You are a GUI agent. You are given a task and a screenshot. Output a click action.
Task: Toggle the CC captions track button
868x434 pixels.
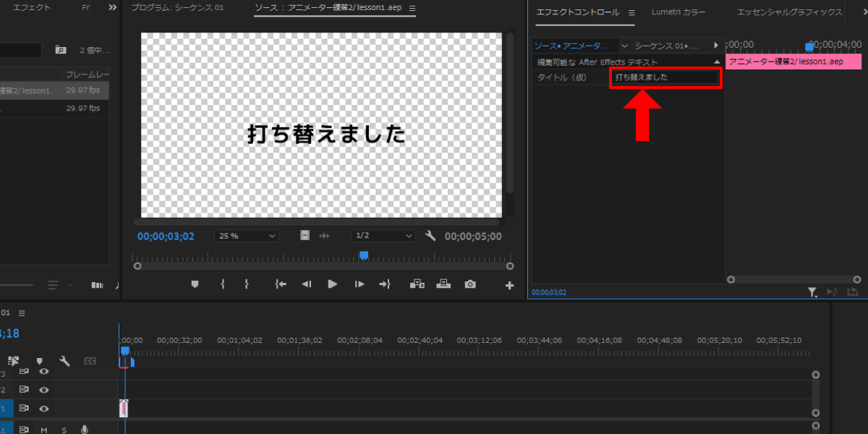tap(90, 361)
